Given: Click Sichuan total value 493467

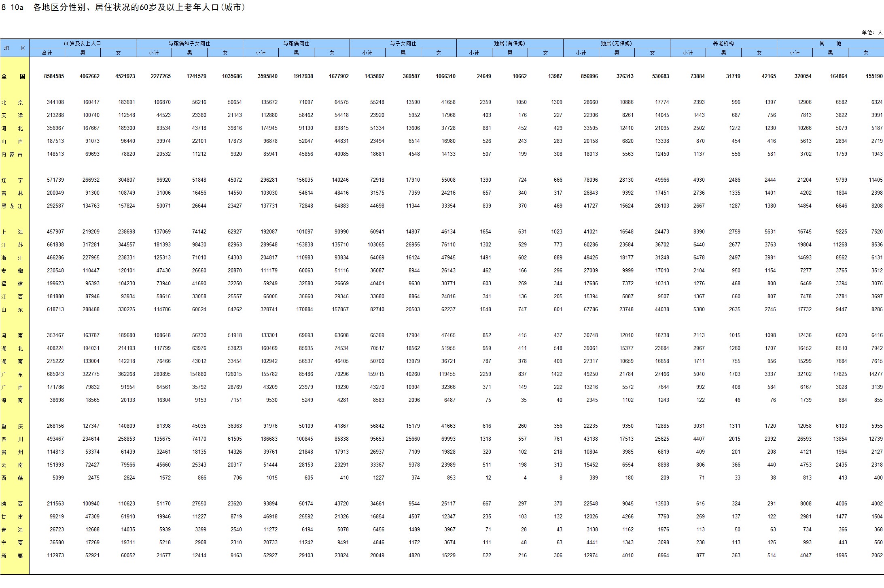Looking at the screenshot, I should tap(55, 439).
